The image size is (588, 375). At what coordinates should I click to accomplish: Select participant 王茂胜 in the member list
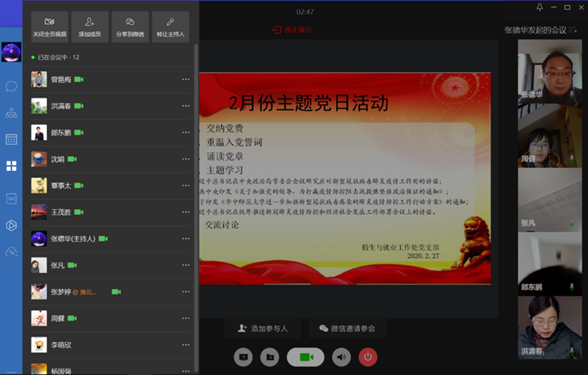click(x=61, y=212)
